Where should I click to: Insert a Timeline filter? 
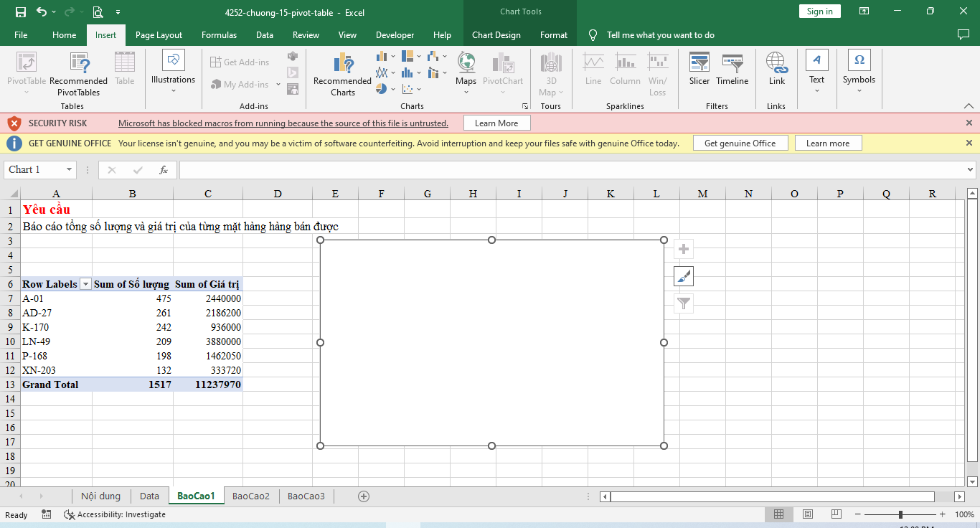732,69
